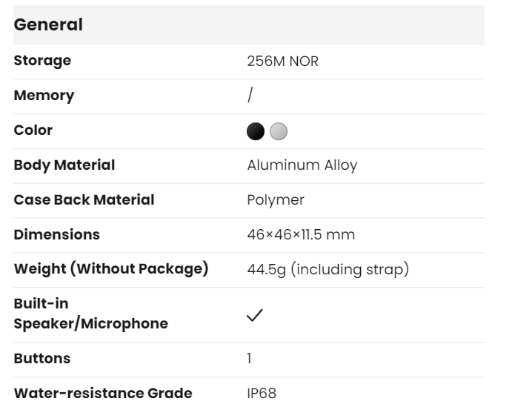This screenshot has width=532, height=410.
Task: Select the Polymer value text
Action: (276, 200)
